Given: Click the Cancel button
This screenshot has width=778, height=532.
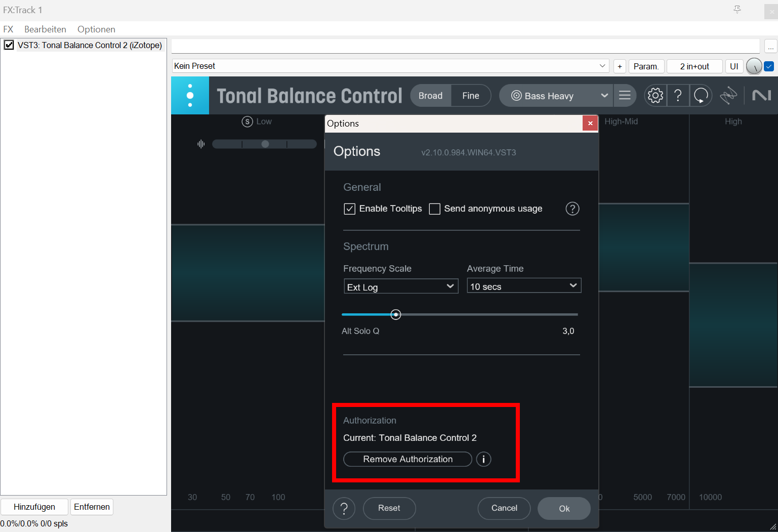Looking at the screenshot, I should [504, 508].
